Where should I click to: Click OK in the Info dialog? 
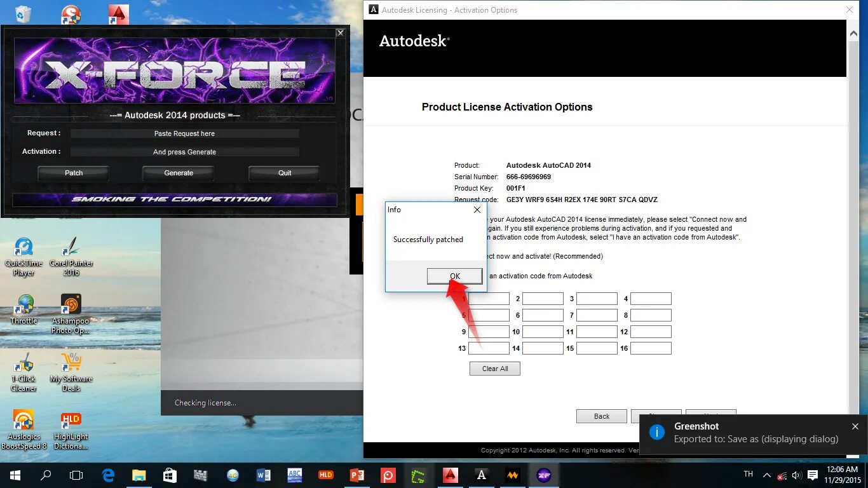(x=454, y=276)
